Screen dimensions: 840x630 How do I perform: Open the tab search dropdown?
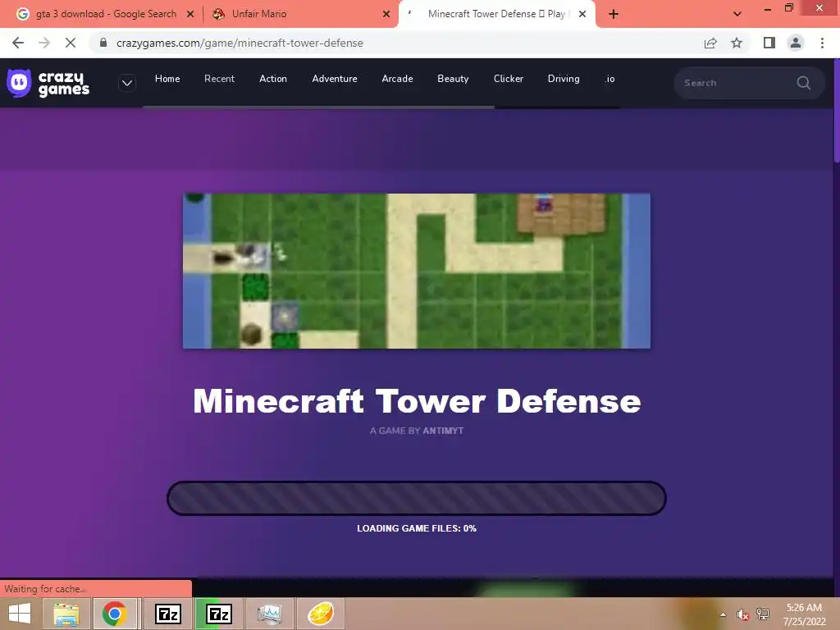pos(737,14)
